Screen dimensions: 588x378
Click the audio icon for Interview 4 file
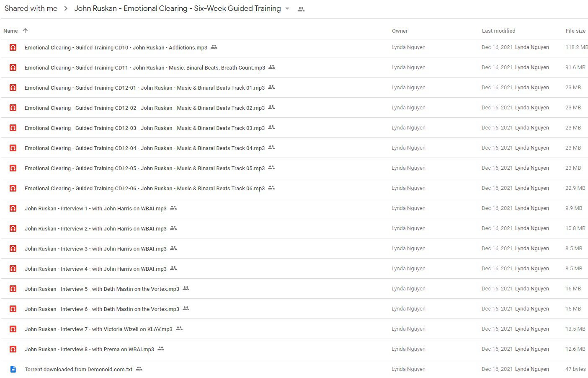pyautogui.click(x=13, y=269)
